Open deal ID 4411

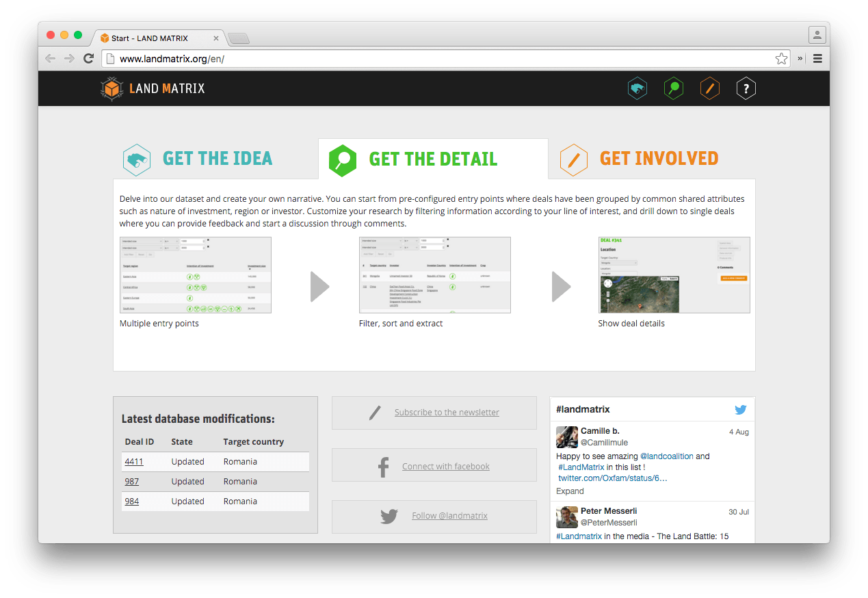(x=133, y=462)
